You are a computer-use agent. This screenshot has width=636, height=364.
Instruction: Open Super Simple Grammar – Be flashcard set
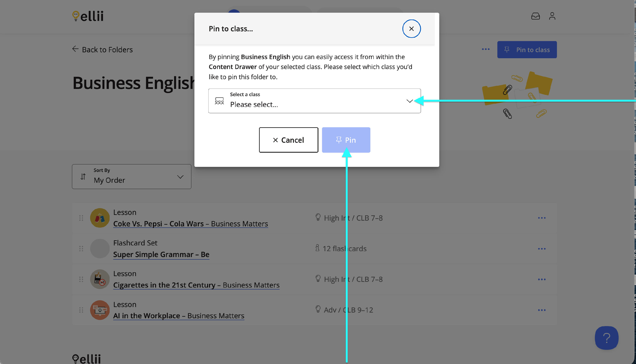[x=161, y=255]
